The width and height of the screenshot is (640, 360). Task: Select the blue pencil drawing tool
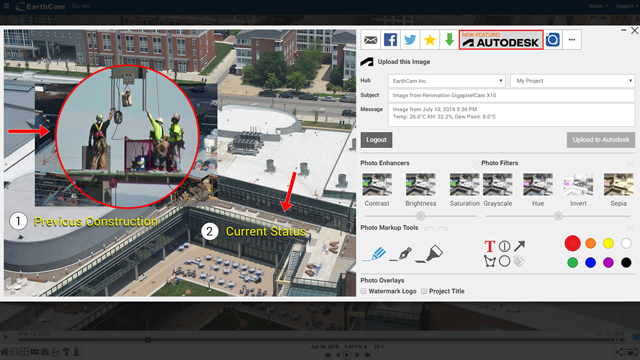[375, 253]
